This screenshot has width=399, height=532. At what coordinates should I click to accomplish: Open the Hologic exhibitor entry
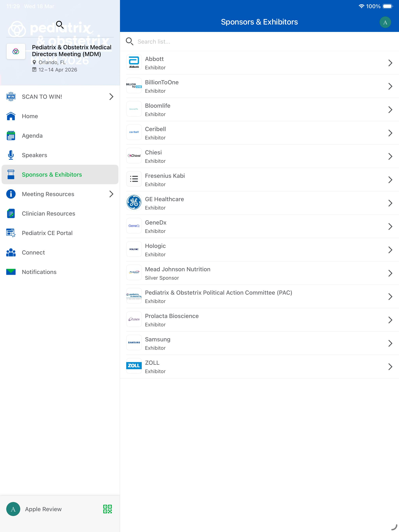pos(260,250)
